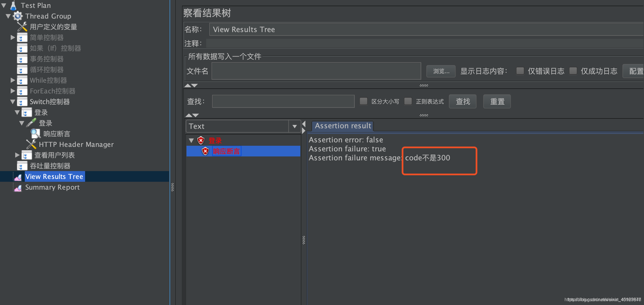Enable 正则表达式 checkbox

pyautogui.click(x=406, y=101)
